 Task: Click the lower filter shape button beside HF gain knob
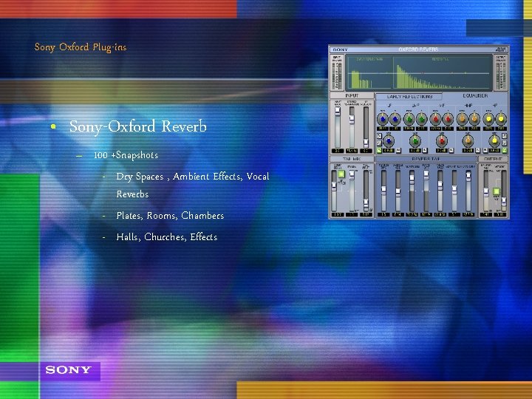pos(504,143)
